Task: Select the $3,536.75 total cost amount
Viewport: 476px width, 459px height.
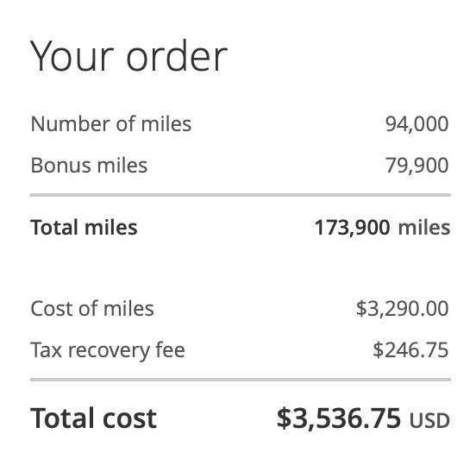Action: 339,418
